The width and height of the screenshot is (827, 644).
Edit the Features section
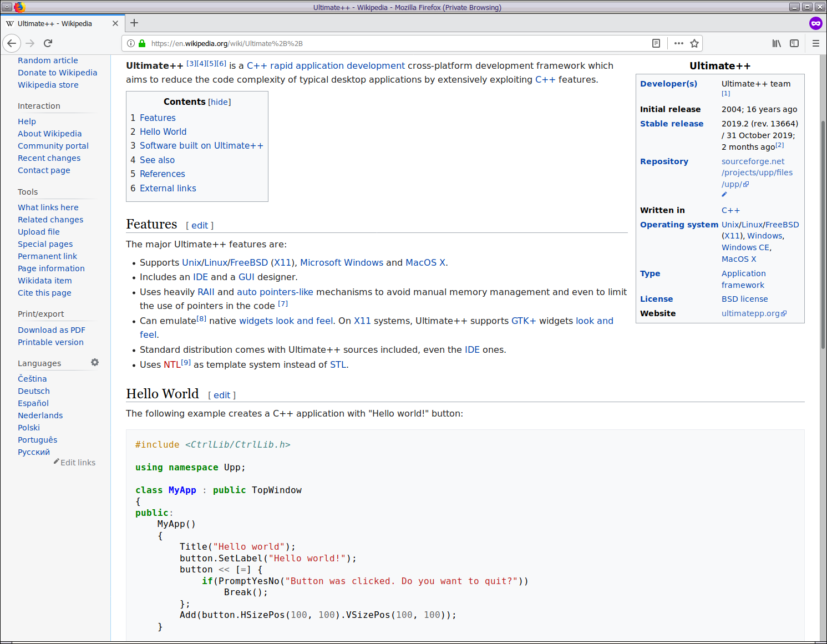click(x=200, y=225)
